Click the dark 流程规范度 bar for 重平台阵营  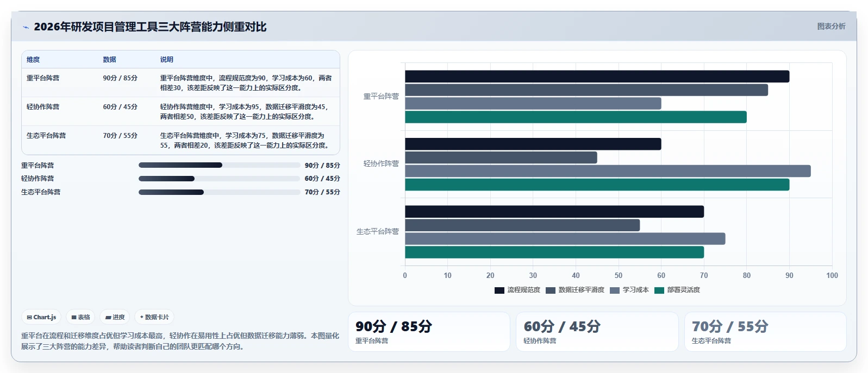click(597, 77)
